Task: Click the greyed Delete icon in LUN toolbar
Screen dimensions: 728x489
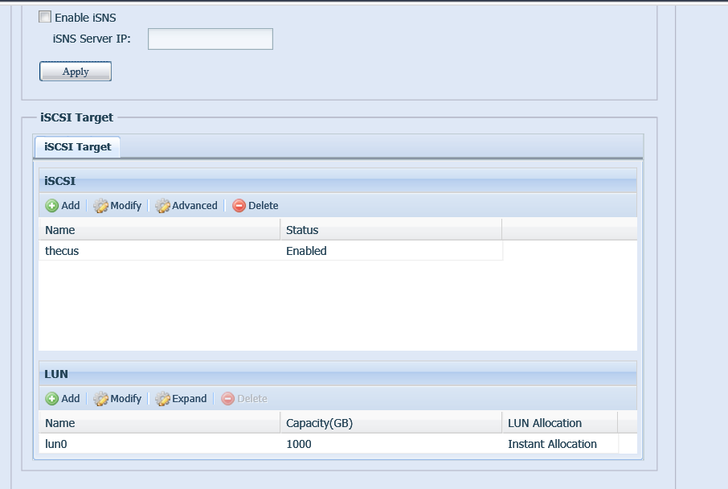Action: pyautogui.click(x=228, y=399)
